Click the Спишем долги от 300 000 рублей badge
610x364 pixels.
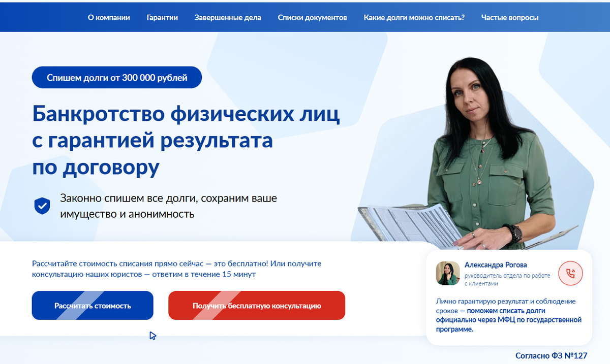[117, 78]
